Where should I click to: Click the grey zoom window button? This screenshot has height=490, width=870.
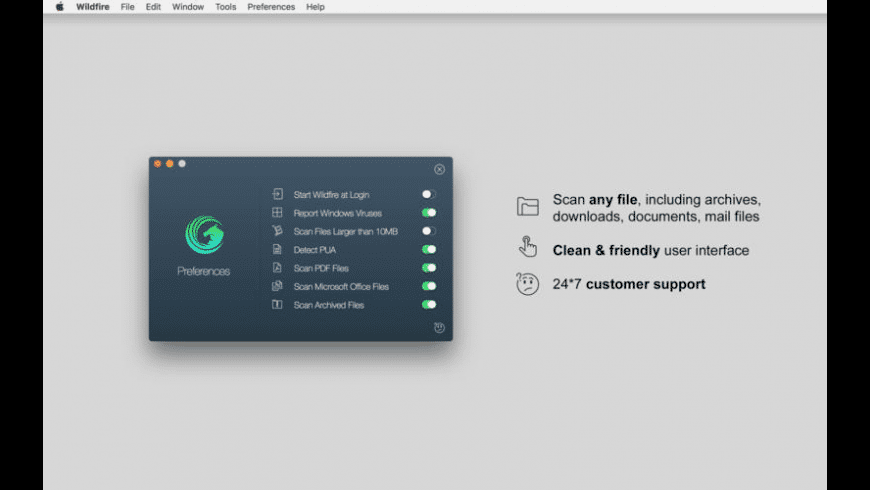182,164
